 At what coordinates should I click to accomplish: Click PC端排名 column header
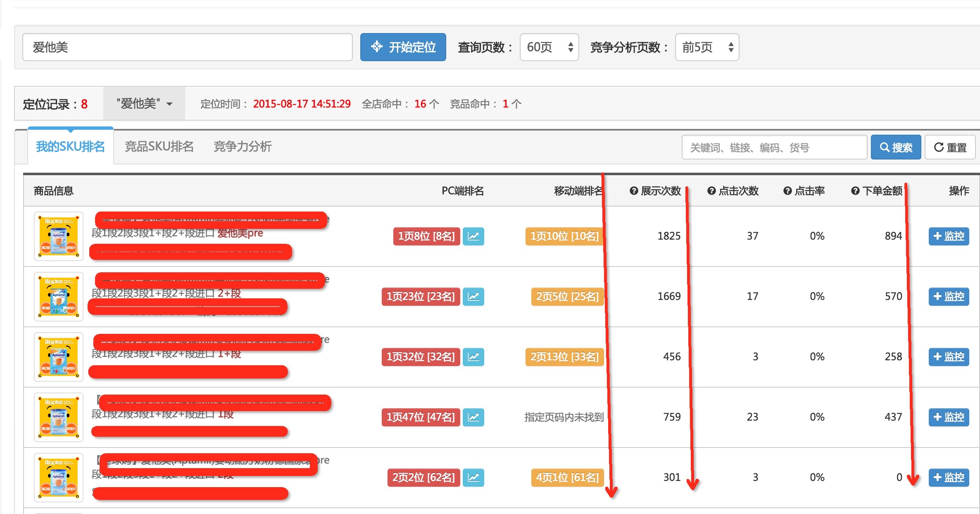point(463,191)
